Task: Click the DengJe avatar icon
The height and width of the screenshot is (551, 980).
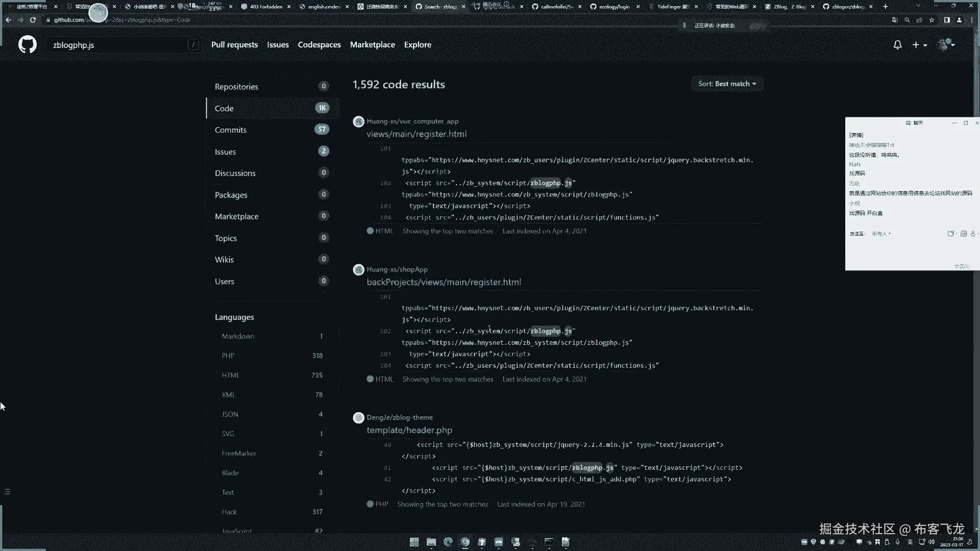Action: click(x=358, y=417)
